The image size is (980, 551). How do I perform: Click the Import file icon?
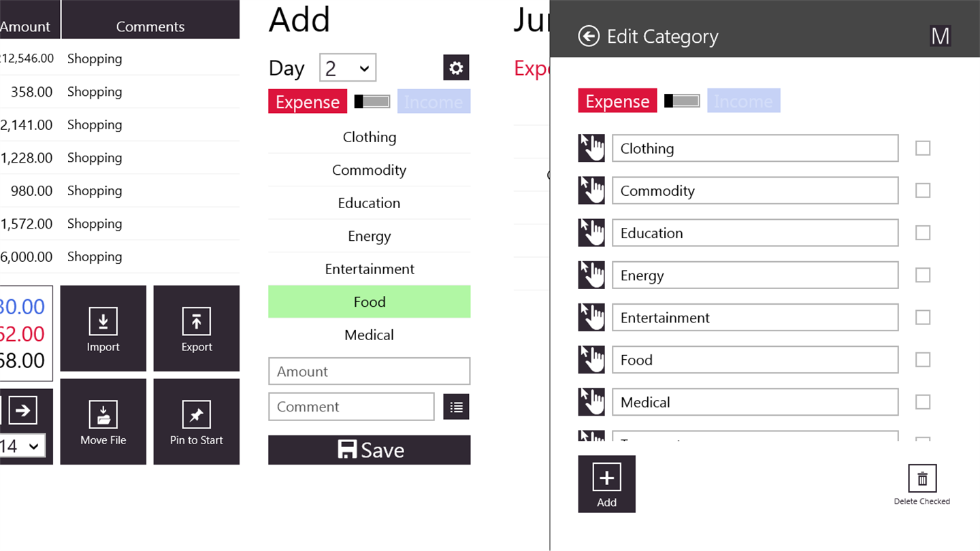click(103, 322)
